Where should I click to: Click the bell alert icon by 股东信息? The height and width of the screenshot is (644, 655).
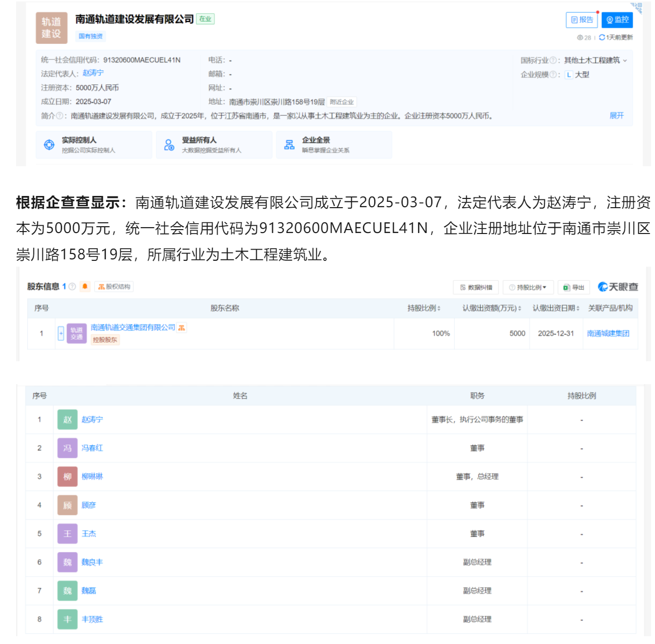click(85, 286)
